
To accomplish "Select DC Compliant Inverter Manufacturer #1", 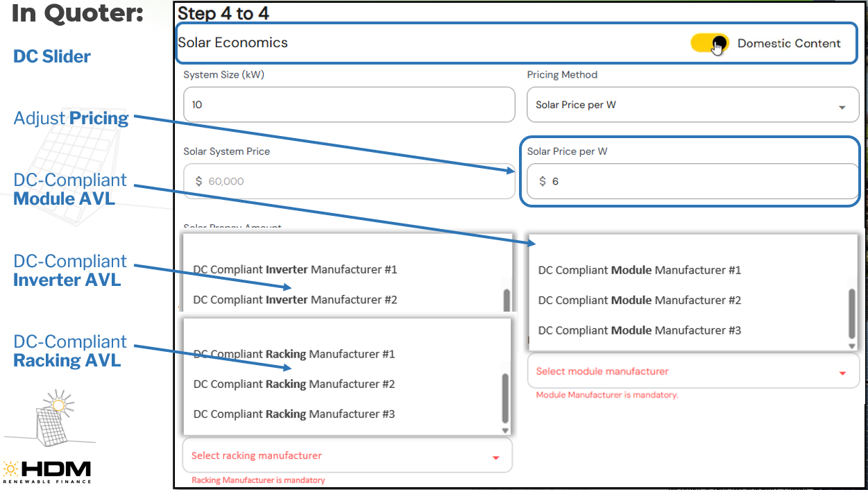I will pyautogui.click(x=295, y=269).
